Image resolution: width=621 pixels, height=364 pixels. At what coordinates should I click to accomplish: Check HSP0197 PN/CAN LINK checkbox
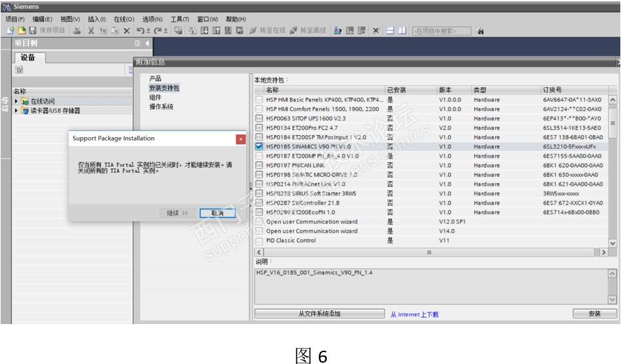tap(259, 165)
